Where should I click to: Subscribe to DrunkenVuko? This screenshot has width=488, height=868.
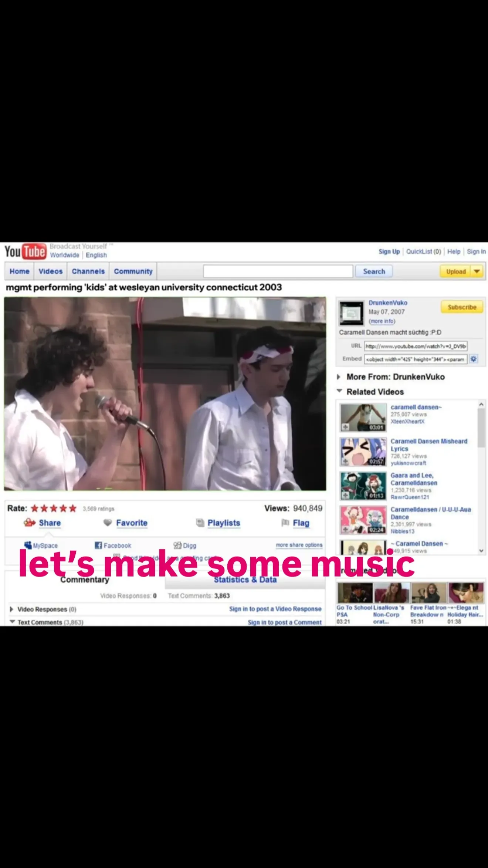point(462,307)
